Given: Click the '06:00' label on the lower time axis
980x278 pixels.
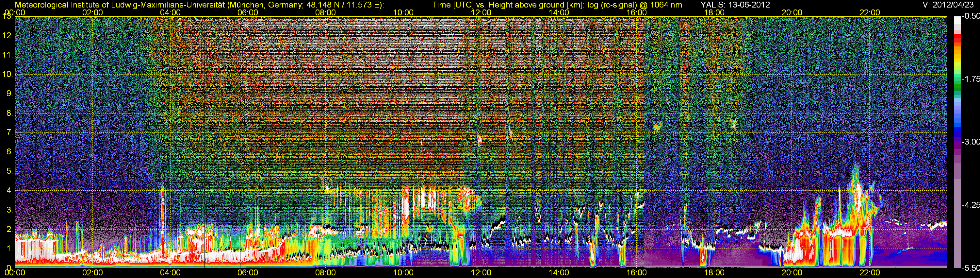Looking at the screenshot, I should [248, 273].
